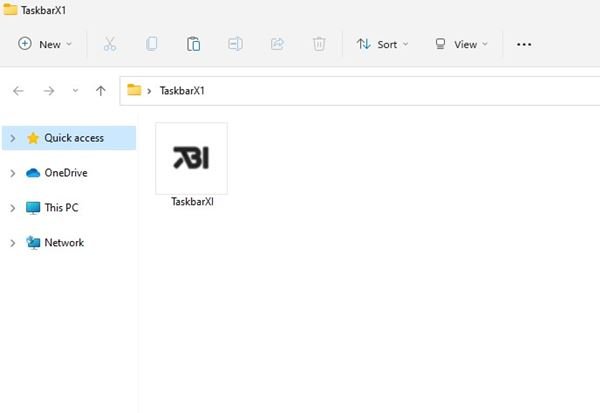Click the title bar folder icon
The image size is (600, 413).
point(10,9)
